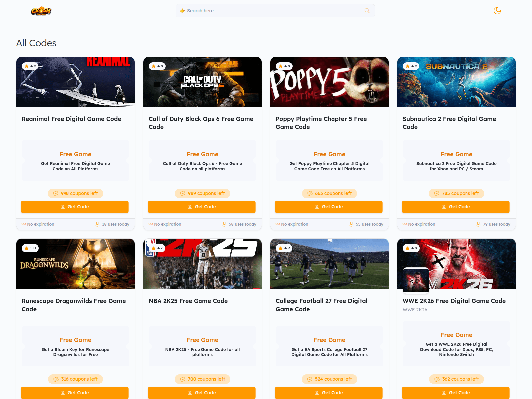This screenshot has height=399, width=532.
Task: Get Code for WWE 2K26
Action: pyautogui.click(x=456, y=393)
